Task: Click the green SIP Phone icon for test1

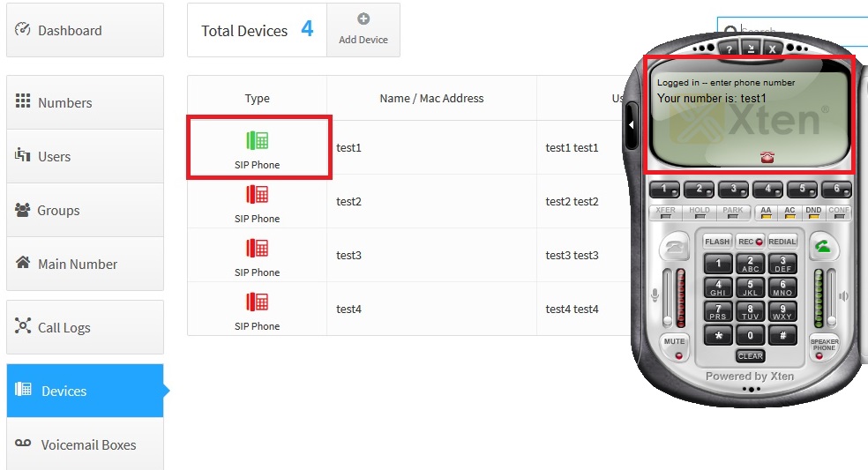Action: tap(257, 140)
